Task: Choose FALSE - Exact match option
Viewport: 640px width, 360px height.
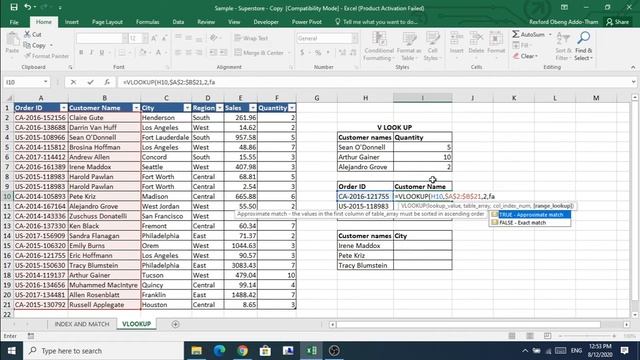Action: coord(530,222)
